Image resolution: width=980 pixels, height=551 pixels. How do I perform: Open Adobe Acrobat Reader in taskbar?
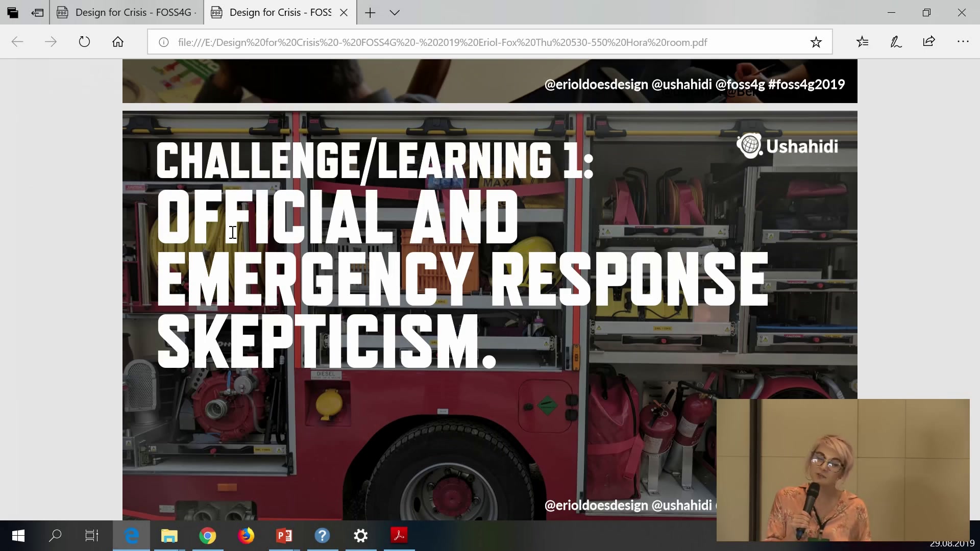click(399, 536)
